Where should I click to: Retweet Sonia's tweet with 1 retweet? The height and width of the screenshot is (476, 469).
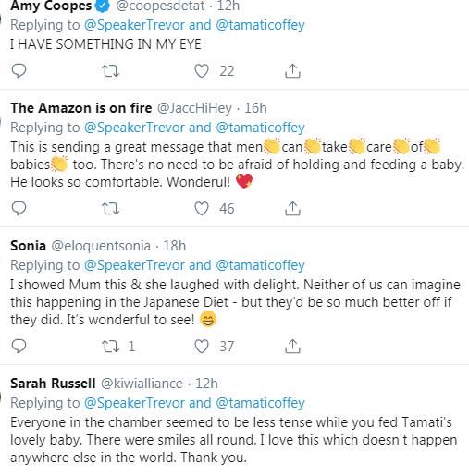click(x=110, y=347)
